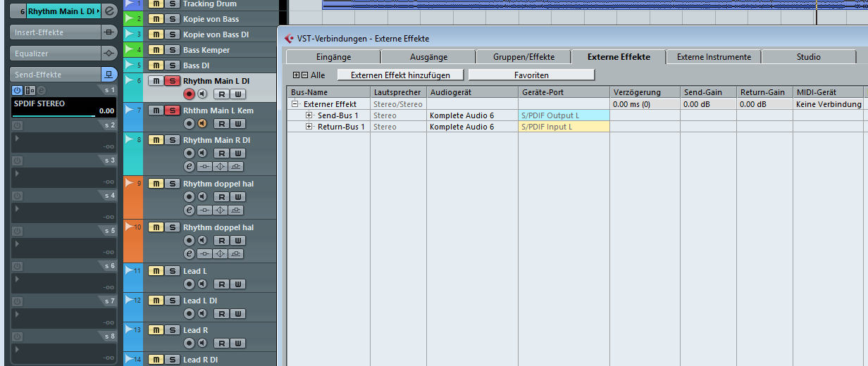Click record enable on Rhythm Main L DI track

click(189, 94)
